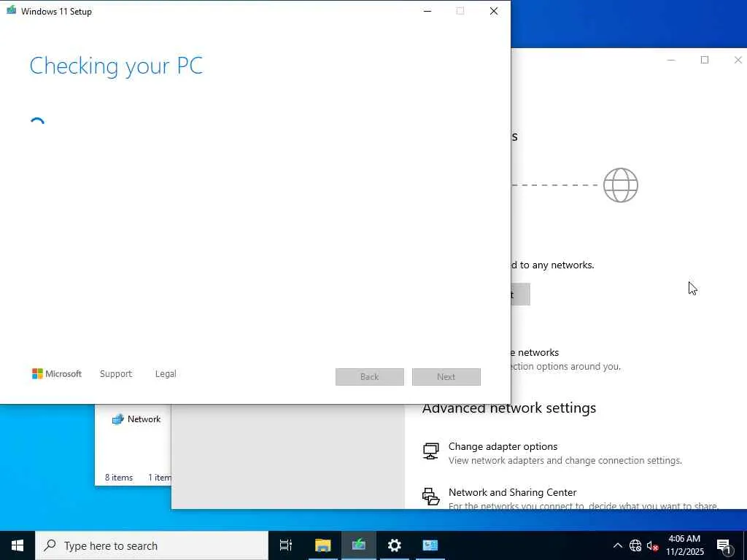Minimize the Settings window
747x560 pixels.
(671, 60)
